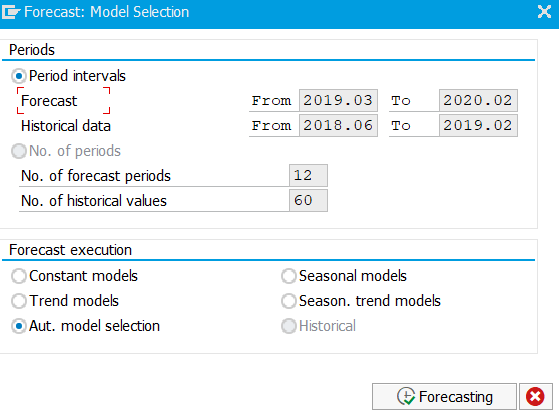Click the Periods group heading
This screenshot has height=411, width=559.
(x=32, y=50)
